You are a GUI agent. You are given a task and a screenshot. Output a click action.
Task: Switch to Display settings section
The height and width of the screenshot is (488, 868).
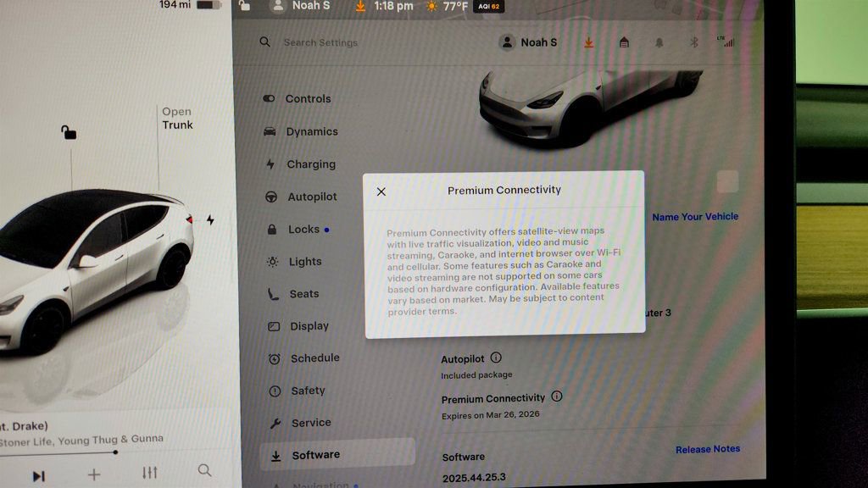click(x=309, y=326)
